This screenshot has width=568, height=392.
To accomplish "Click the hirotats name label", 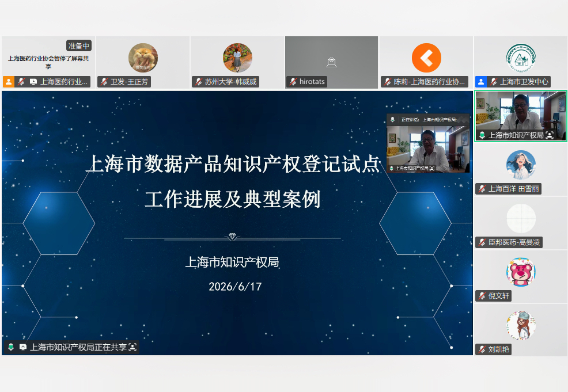I will (x=312, y=82).
